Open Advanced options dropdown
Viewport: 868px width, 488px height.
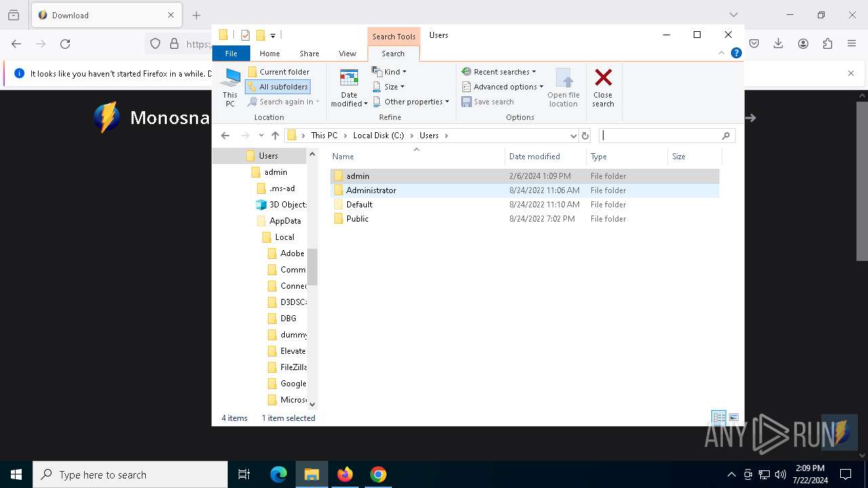(x=502, y=87)
